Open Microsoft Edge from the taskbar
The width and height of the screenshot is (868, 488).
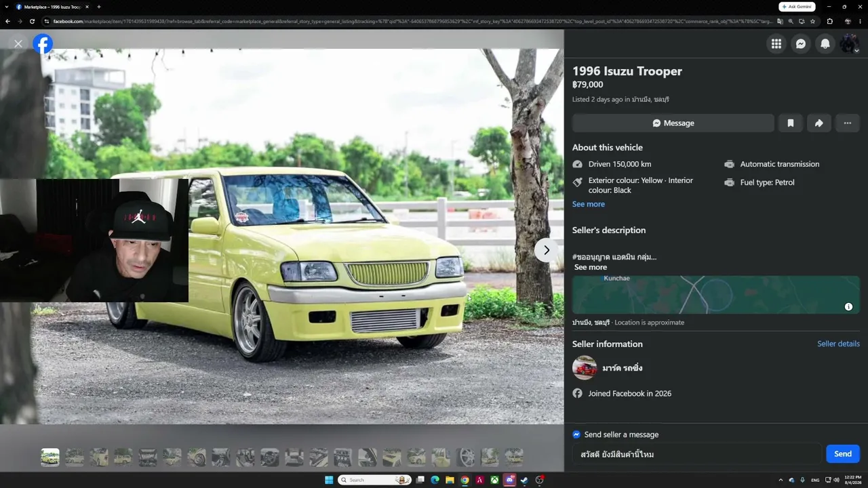pyautogui.click(x=435, y=480)
